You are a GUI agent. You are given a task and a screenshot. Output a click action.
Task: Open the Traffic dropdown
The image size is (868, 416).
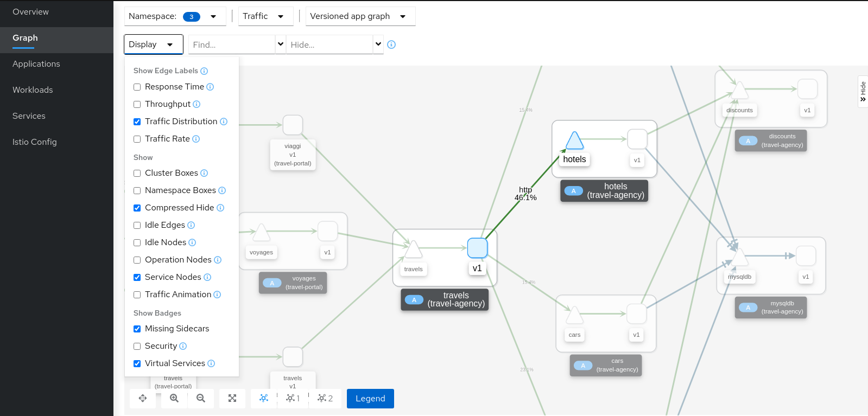pyautogui.click(x=265, y=16)
